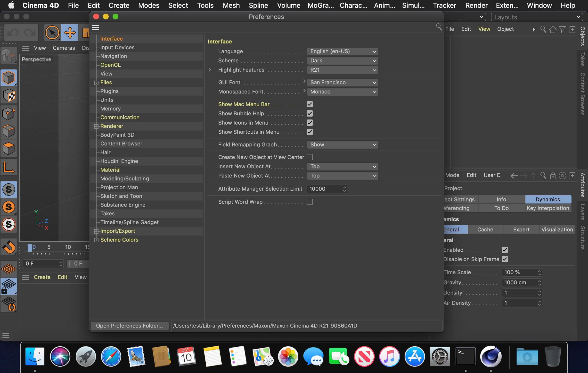Click Open Preferences Folder button
This screenshot has height=373, width=588.
click(x=129, y=326)
